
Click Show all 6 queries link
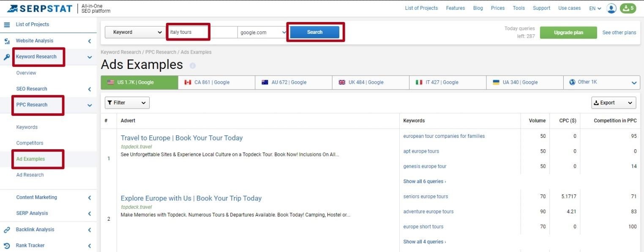point(425,181)
